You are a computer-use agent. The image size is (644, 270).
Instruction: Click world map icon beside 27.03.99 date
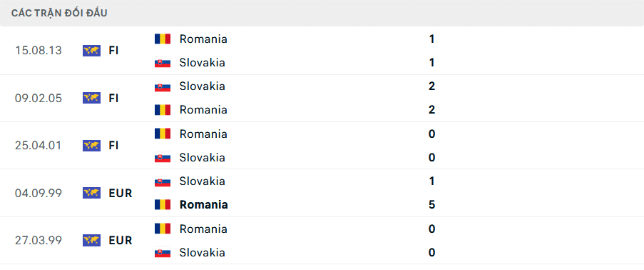[91, 240]
